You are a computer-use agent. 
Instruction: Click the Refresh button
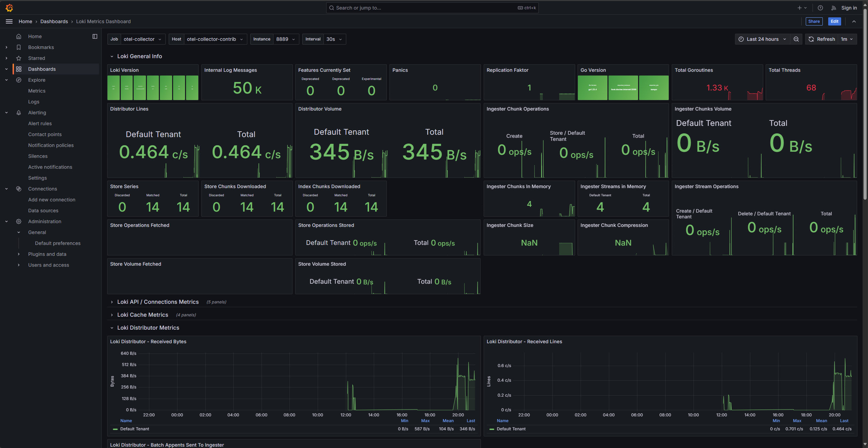(x=822, y=39)
